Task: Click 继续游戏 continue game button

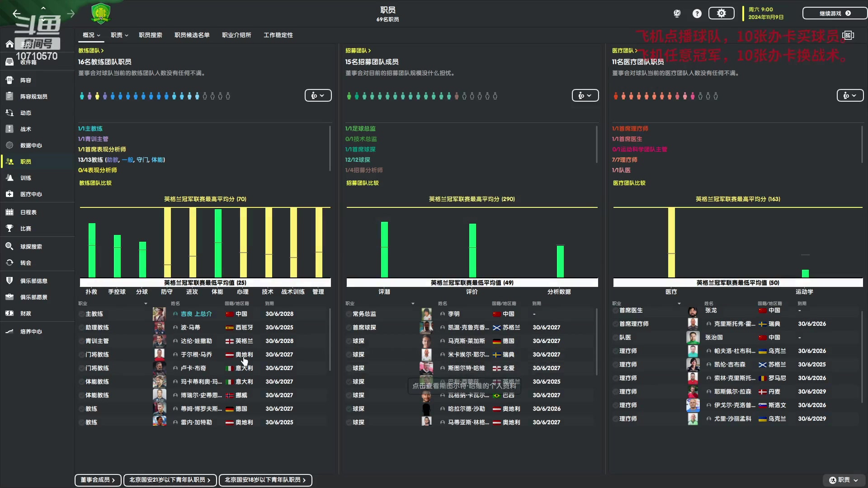Action: [x=835, y=13]
